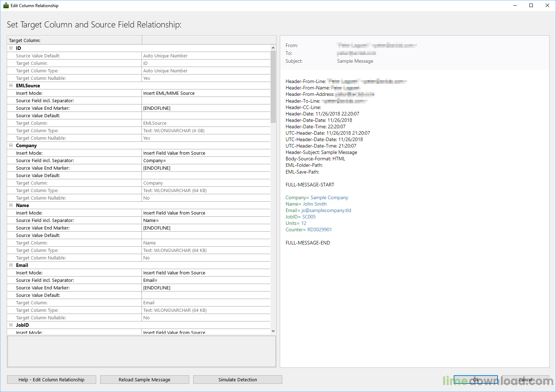Collapse the Company property group
556x392 pixels.
point(11,145)
